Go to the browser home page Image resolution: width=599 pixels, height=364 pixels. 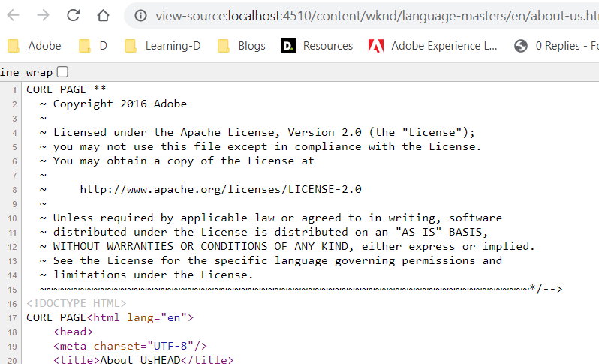(x=104, y=15)
